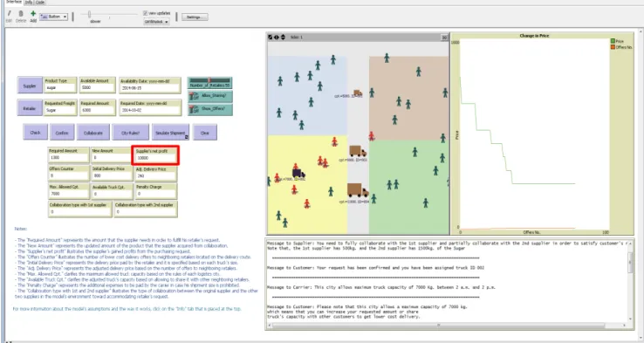Open the widget type Button dropdown
The image size is (644, 343).
[54, 17]
